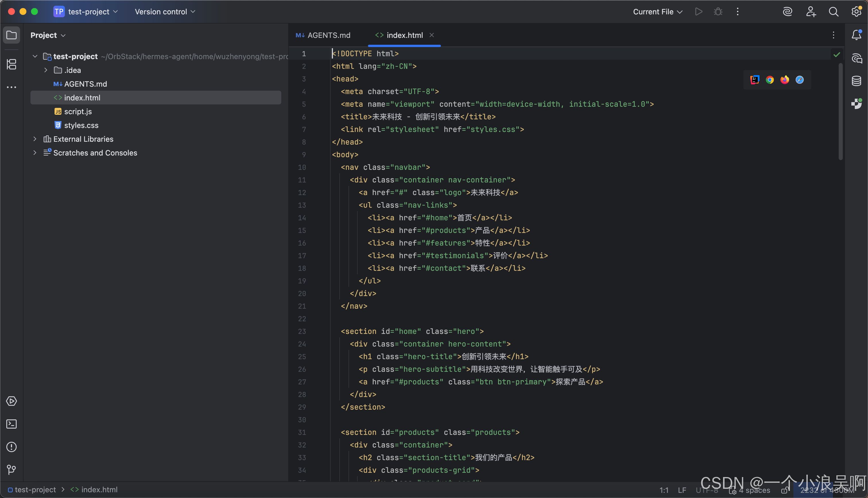Open the Problems tool window
868x498 pixels.
coord(11,447)
